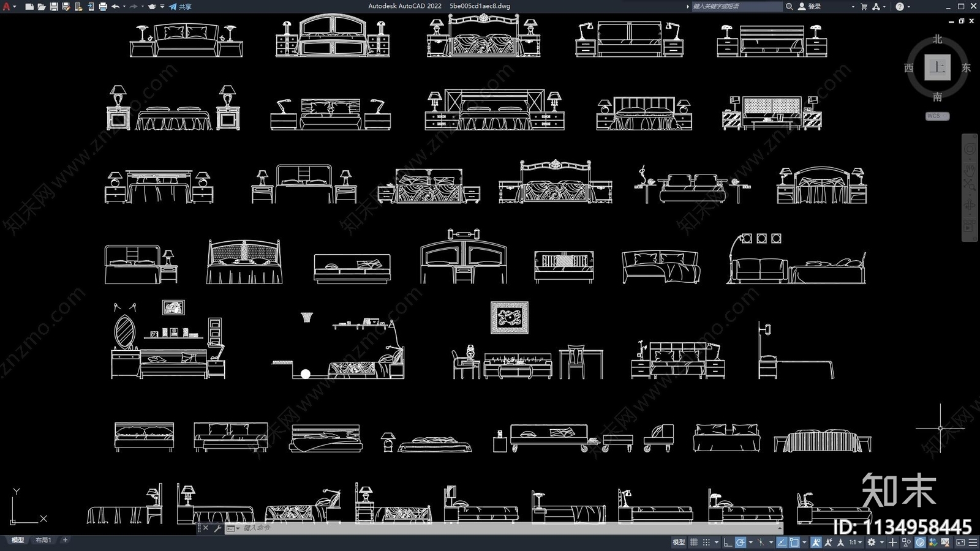Toggle annotation objects visibility icon
This screenshot has height=551, width=980.
(x=816, y=542)
